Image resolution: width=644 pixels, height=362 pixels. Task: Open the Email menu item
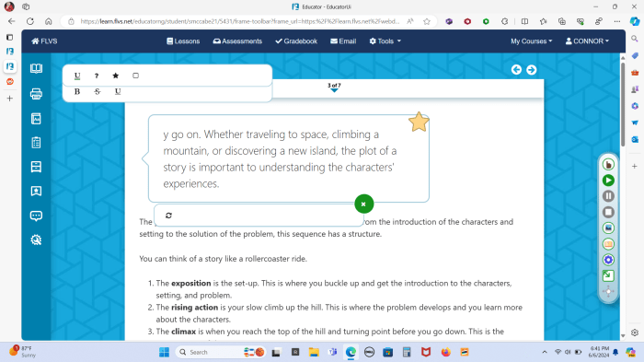343,41
